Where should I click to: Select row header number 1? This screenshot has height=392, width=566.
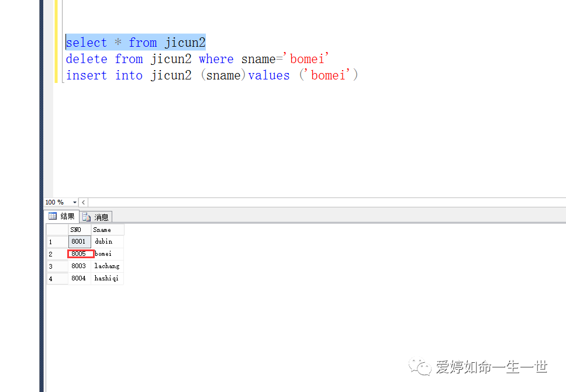click(57, 242)
